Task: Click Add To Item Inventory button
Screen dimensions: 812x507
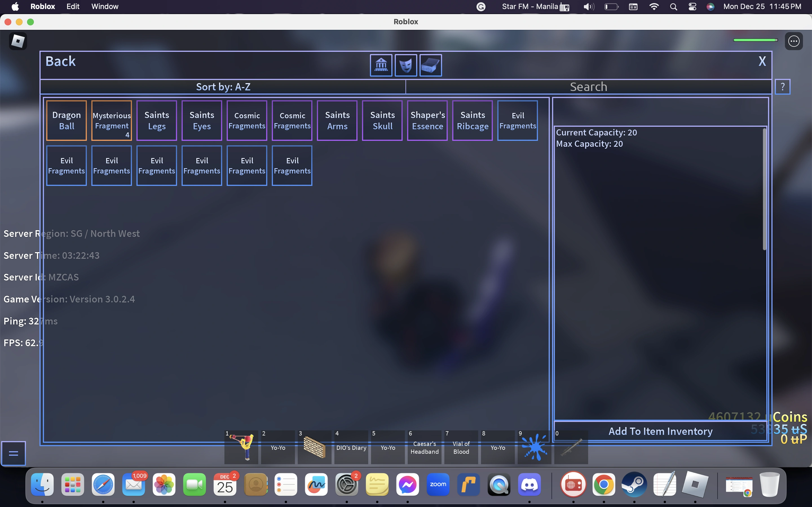Action: [660, 431]
